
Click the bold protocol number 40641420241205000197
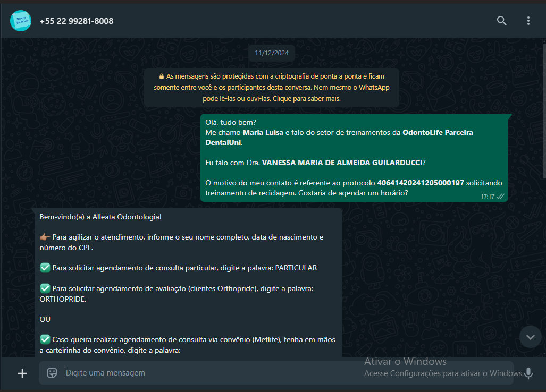(421, 183)
